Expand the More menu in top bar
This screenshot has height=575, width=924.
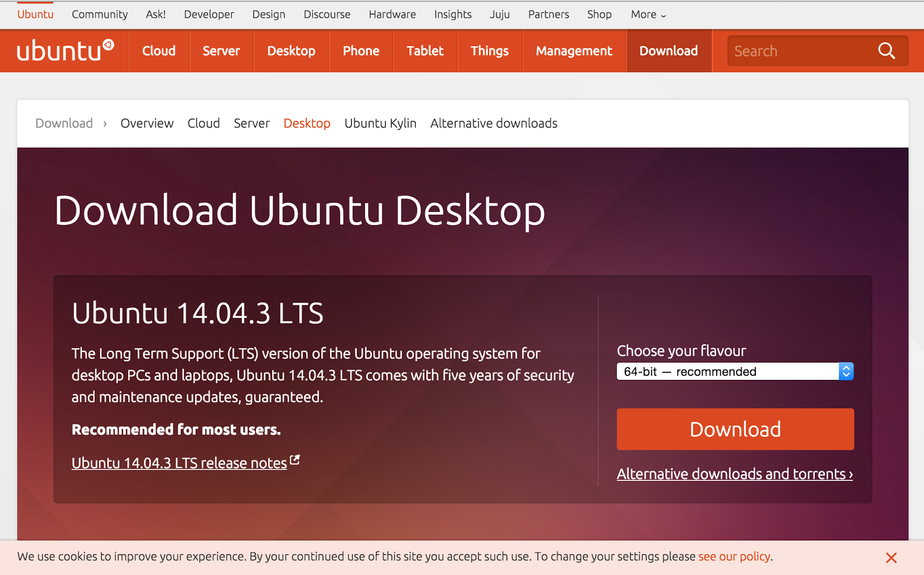pyautogui.click(x=649, y=14)
